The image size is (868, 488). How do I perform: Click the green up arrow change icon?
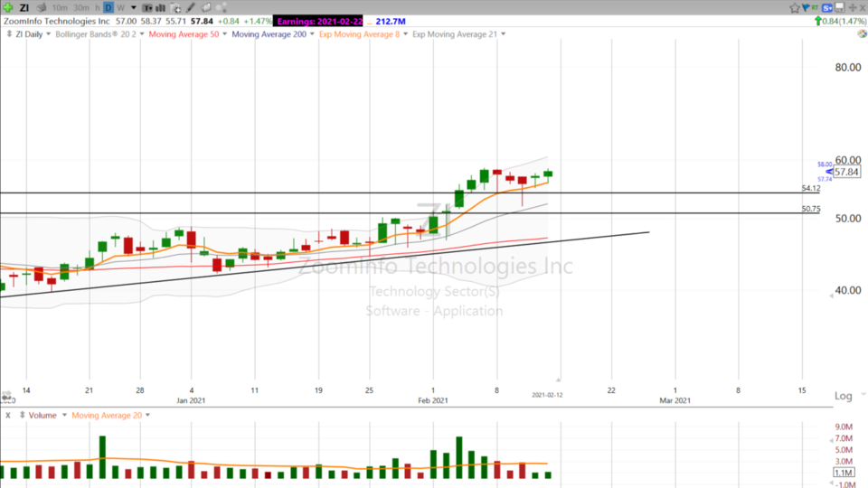pos(817,21)
